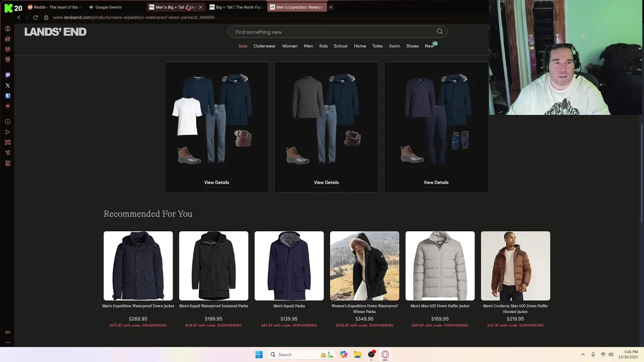The height and width of the screenshot is (362, 644).
Task: Click the '$209.97 with code: SHIMMERING' text
Action: (364, 325)
